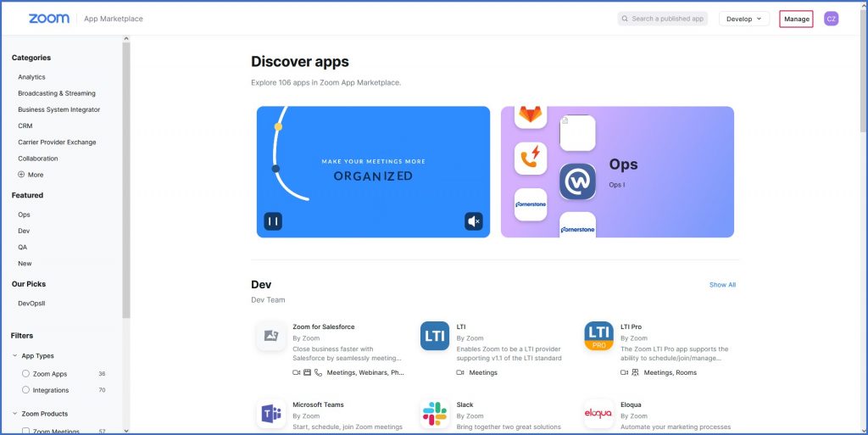
Task: Select the Analytics category
Action: (32, 77)
